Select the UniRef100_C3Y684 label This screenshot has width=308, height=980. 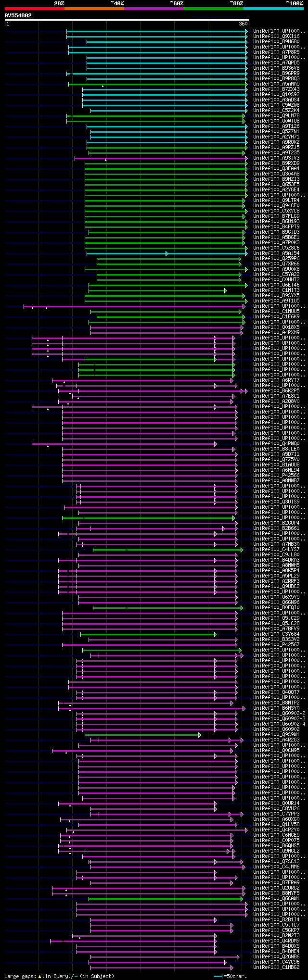276,634
